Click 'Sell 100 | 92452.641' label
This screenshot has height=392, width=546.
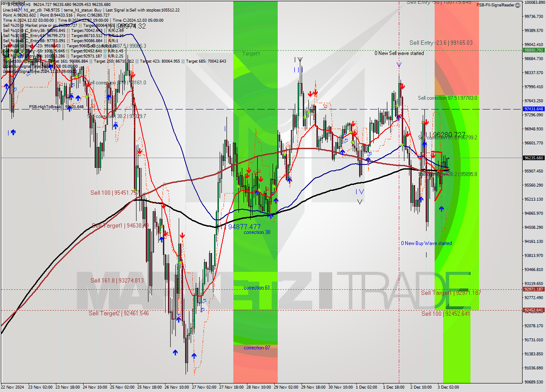(446, 314)
